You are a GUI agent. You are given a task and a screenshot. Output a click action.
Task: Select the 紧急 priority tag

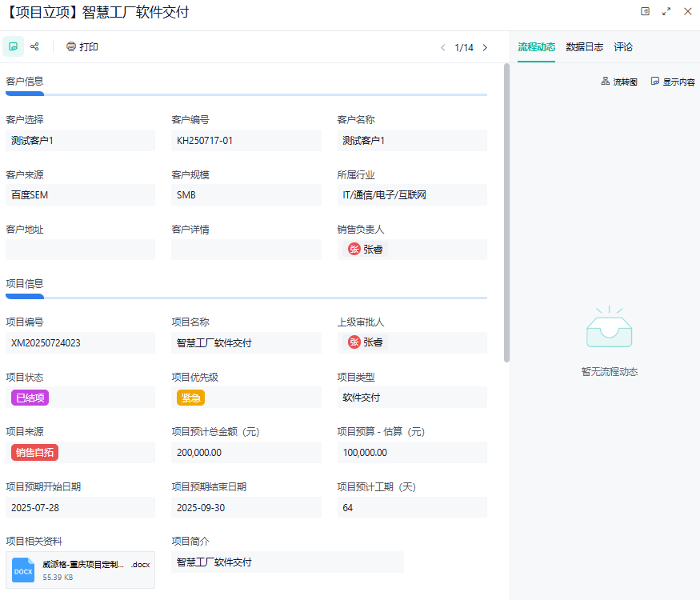click(190, 397)
